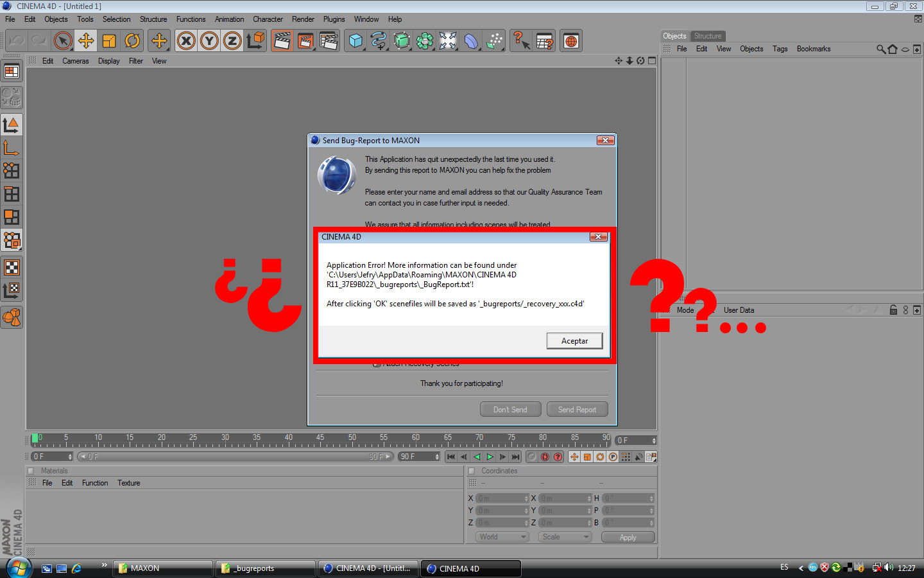Open the Character menu

click(x=268, y=19)
